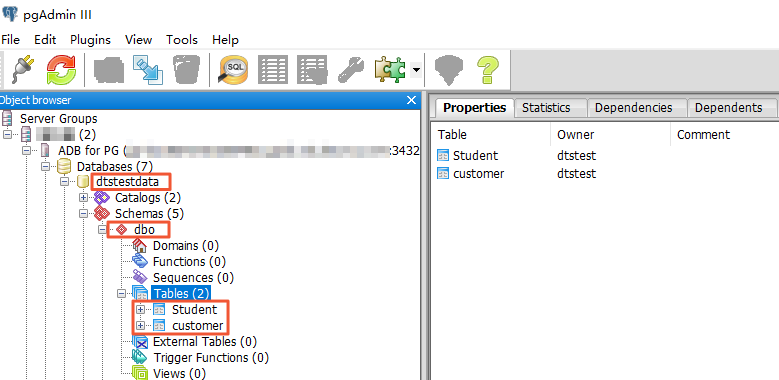Select the Databases (7) node

115,166
